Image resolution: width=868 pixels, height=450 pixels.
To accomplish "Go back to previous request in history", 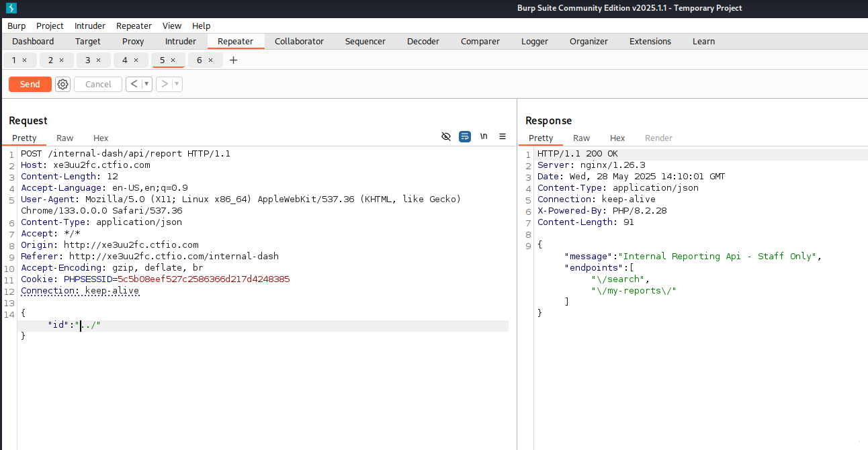I will (134, 84).
